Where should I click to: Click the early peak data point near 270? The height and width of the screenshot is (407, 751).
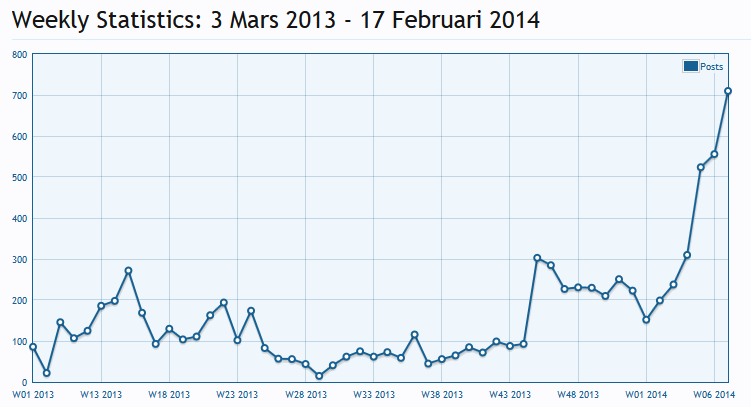point(128,271)
